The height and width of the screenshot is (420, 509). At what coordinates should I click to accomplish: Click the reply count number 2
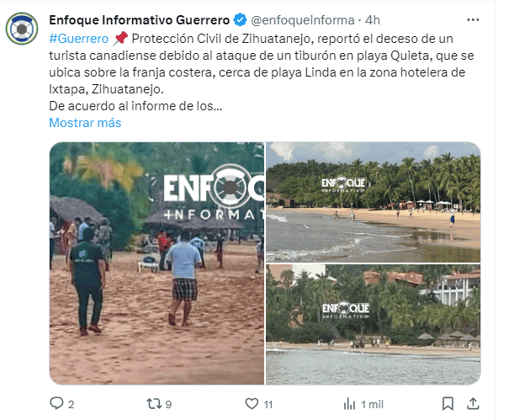click(x=71, y=404)
